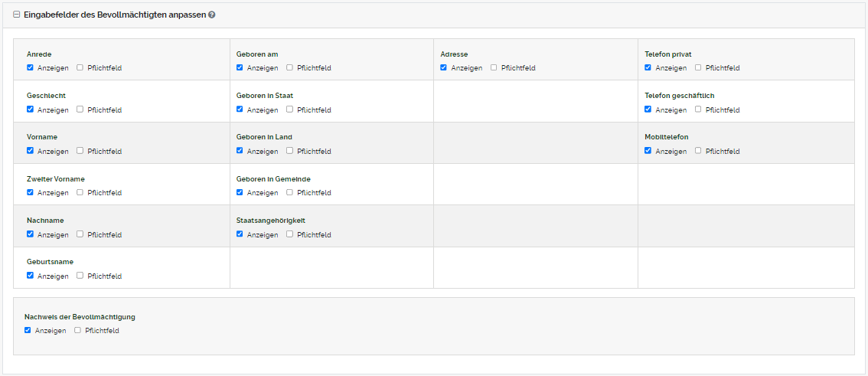The width and height of the screenshot is (868, 376).
Task: Set Adresse as Pflichtfeld
Action: 494,67
